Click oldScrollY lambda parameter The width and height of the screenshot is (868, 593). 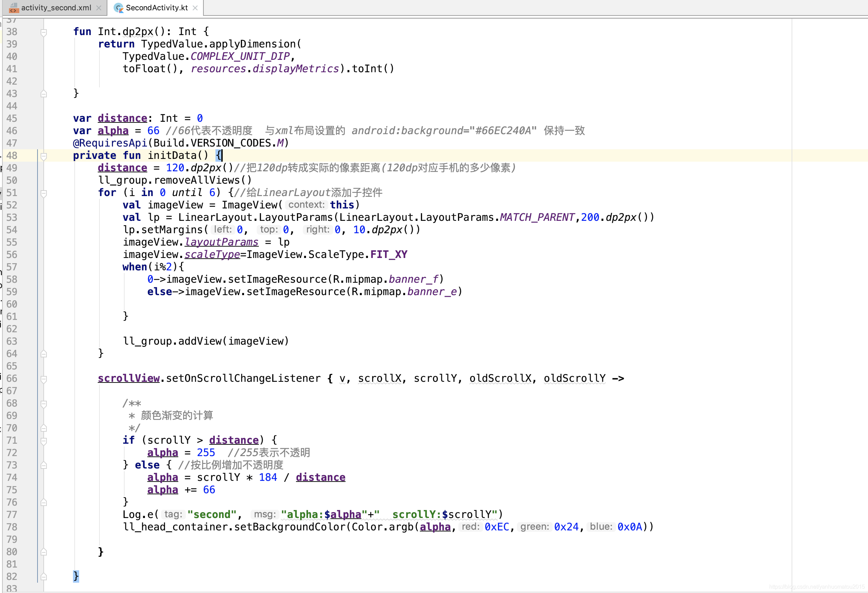(x=574, y=378)
